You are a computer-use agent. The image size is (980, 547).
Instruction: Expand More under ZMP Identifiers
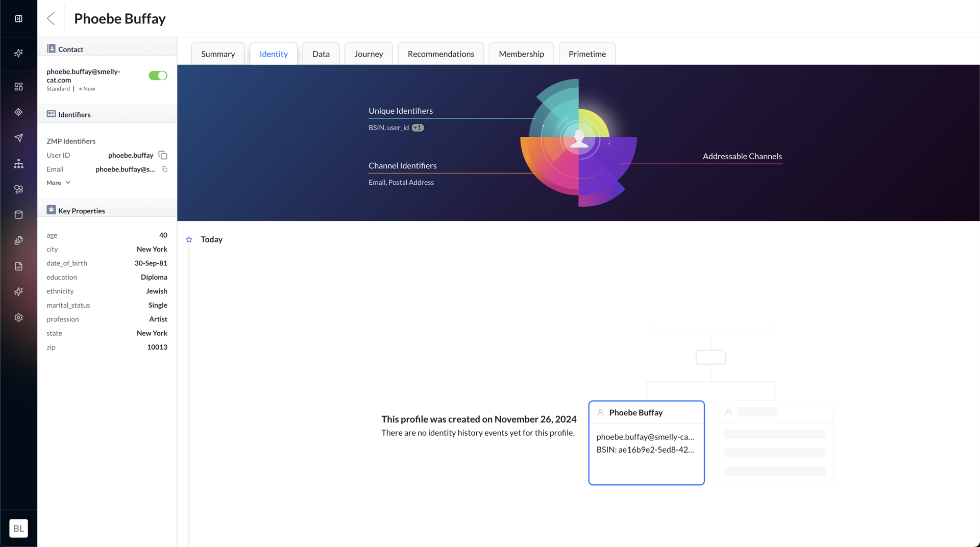pyautogui.click(x=59, y=183)
